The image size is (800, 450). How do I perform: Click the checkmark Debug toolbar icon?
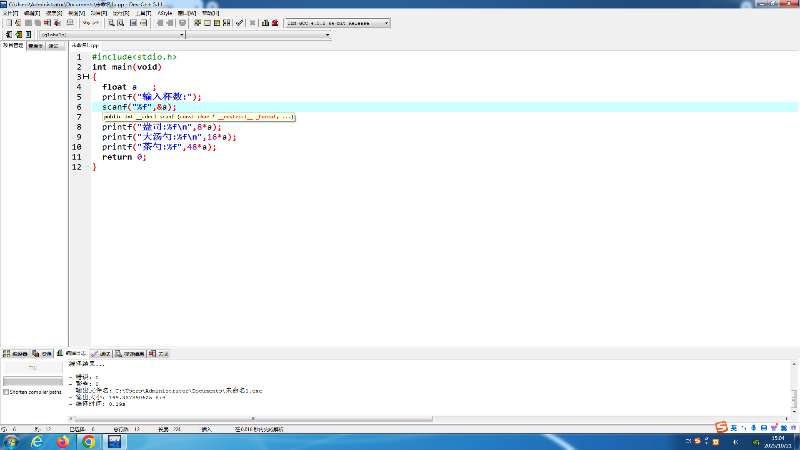(x=239, y=23)
